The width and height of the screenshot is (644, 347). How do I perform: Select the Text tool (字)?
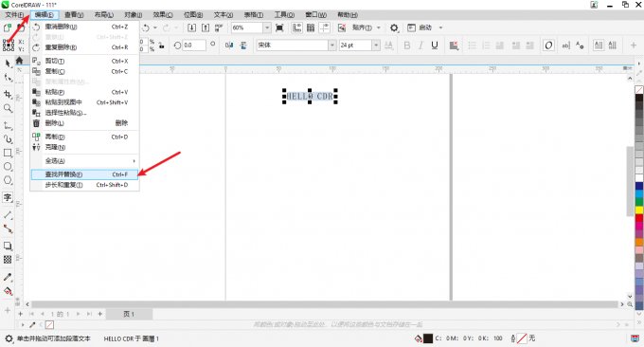coord(8,197)
